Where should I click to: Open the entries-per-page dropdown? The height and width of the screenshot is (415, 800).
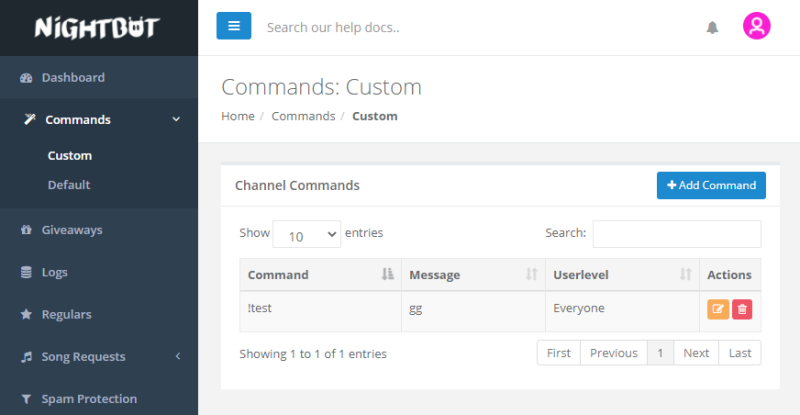coord(306,235)
